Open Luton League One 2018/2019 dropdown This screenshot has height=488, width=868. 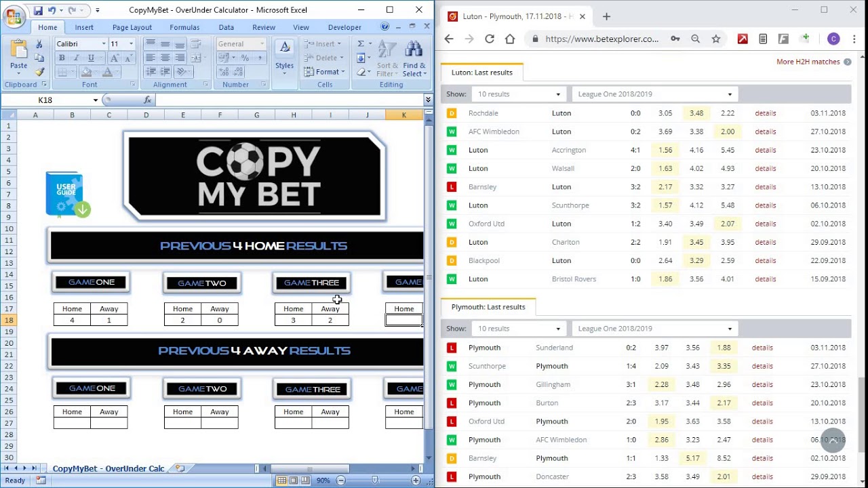point(654,94)
